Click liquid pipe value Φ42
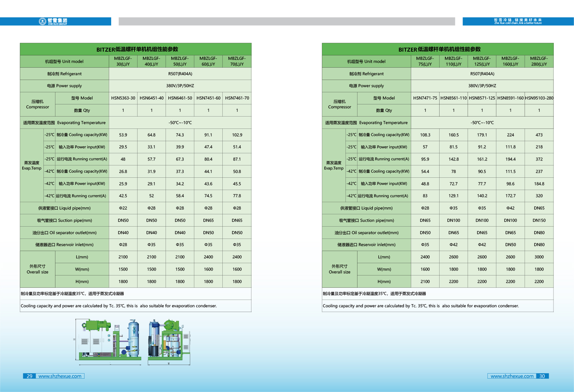Screen dimensions: 574x392 point(510,208)
